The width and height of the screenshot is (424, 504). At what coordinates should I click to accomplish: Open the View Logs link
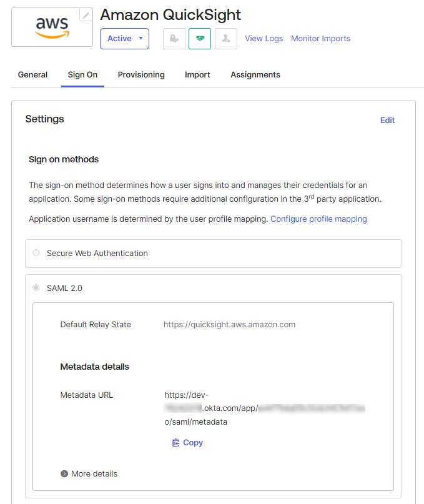point(264,39)
